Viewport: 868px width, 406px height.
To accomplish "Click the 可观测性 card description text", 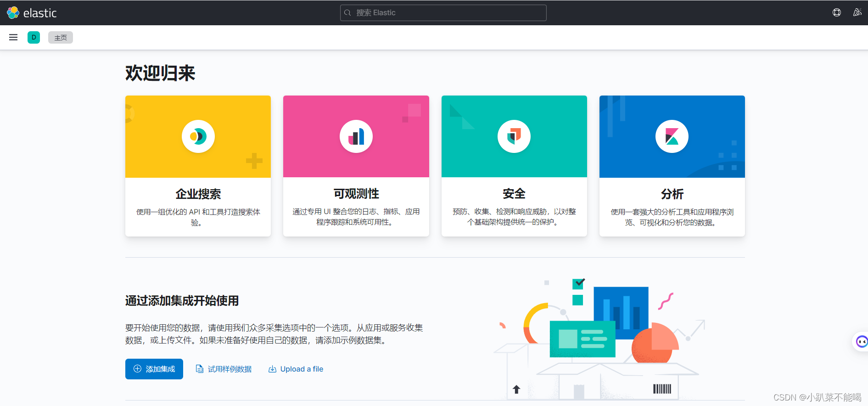I will (356, 217).
